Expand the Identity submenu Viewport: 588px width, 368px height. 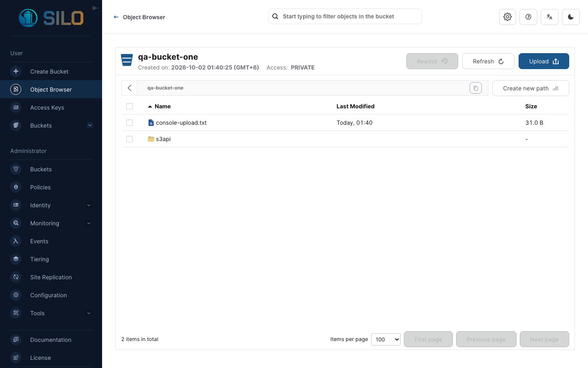(89, 205)
